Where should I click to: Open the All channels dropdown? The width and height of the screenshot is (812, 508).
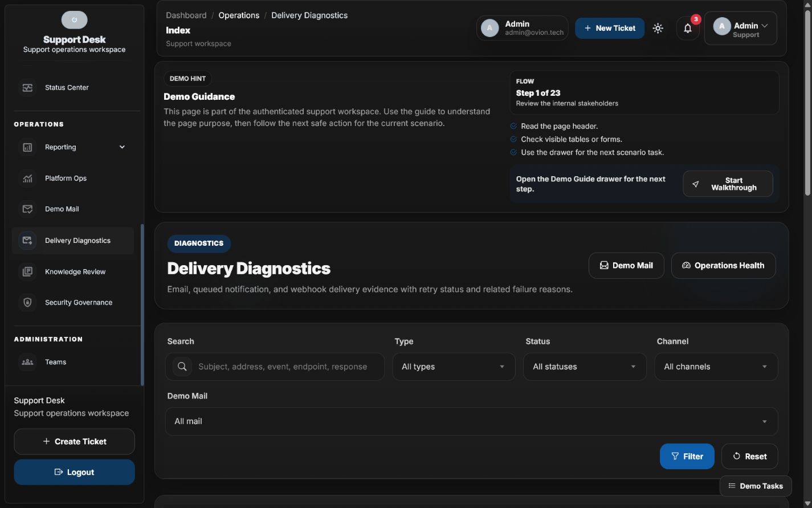pyautogui.click(x=716, y=367)
